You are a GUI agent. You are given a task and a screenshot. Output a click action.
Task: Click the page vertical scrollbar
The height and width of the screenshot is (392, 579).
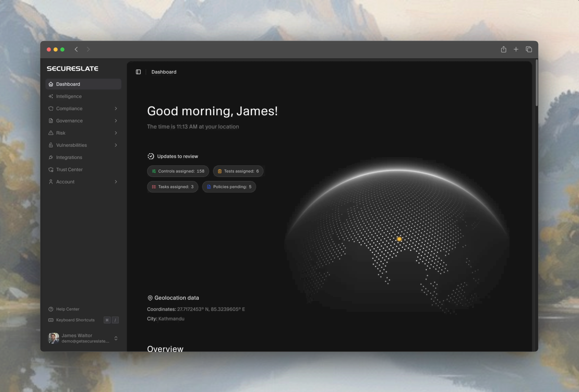point(537,83)
